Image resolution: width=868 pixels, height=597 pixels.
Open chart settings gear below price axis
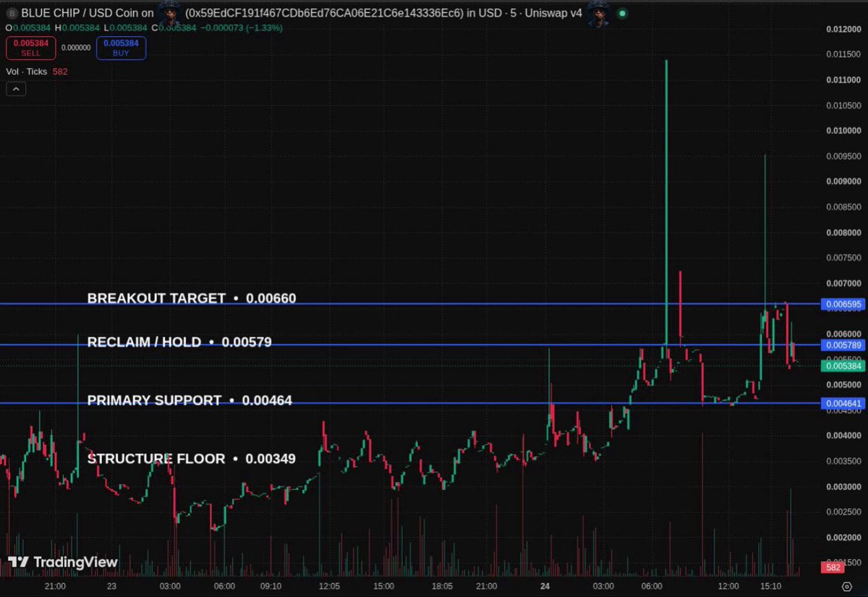tap(846, 586)
